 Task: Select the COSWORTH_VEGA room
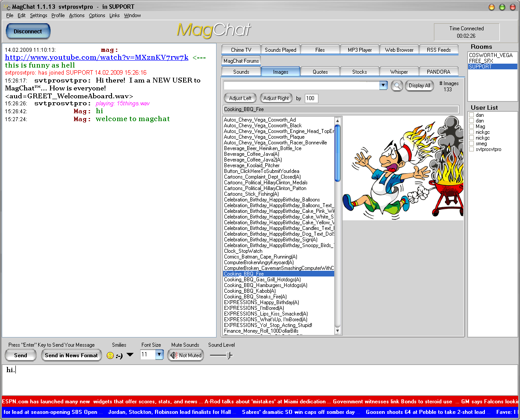pyautogui.click(x=490, y=55)
